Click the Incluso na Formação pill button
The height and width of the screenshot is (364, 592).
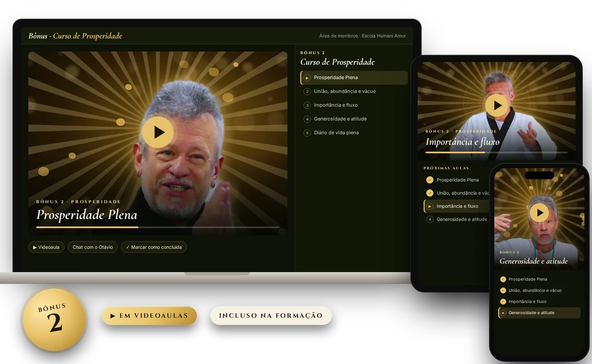[x=271, y=316]
